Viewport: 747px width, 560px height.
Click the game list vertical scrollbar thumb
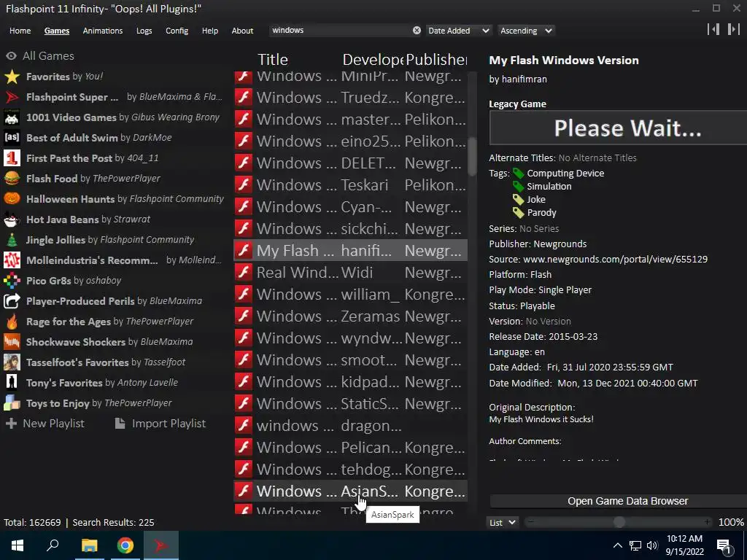(x=472, y=156)
